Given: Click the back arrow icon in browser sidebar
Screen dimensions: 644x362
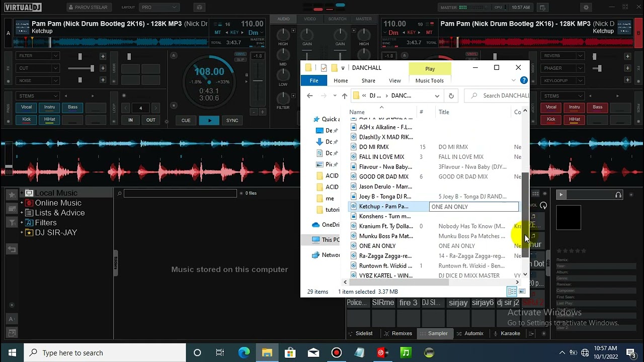Looking at the screenshot, I should [12, 249].
